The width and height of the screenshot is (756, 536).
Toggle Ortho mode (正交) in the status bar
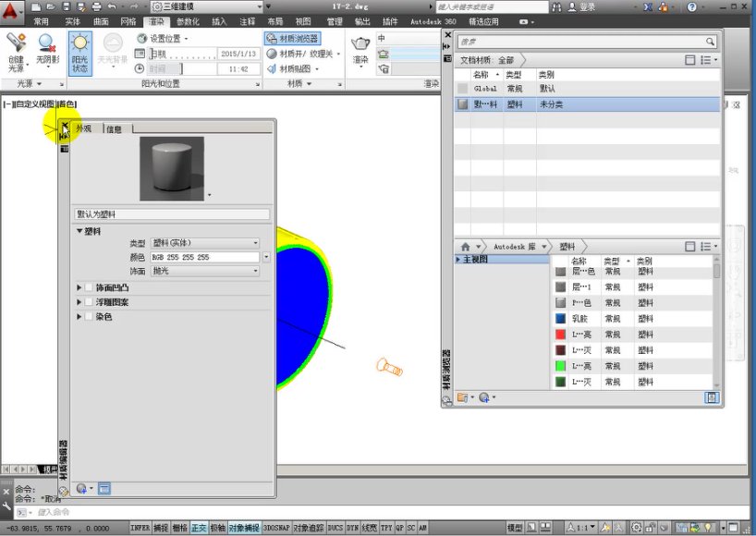click(x=201, y=527)
